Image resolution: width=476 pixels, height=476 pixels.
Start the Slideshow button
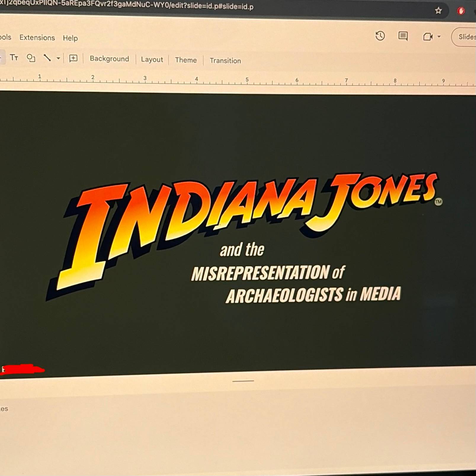tap(464, 37)
